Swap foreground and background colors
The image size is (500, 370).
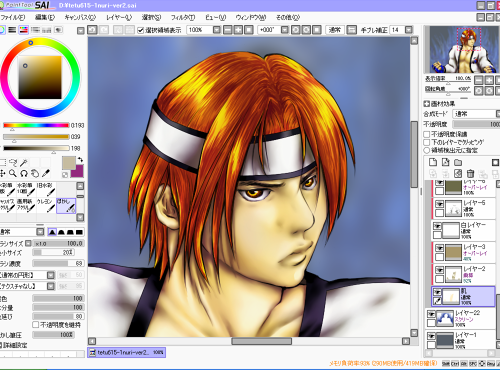point(80,160)
